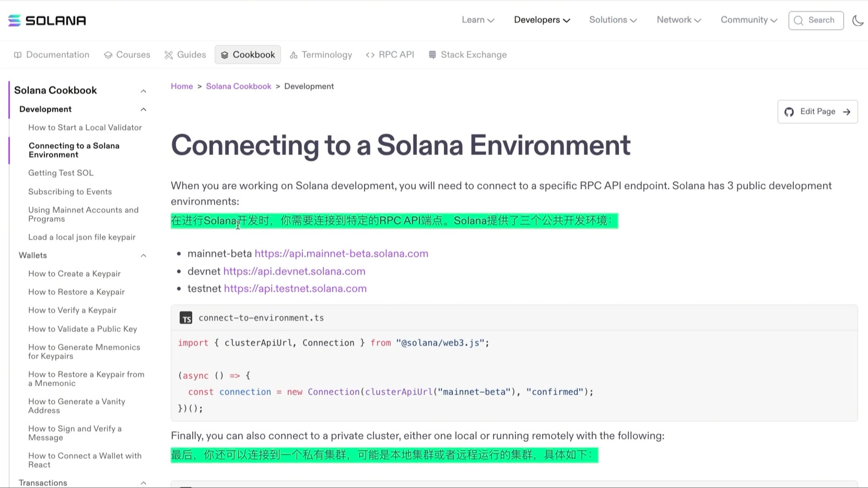The width and height of the screenshot is (868, 488).
Task: Click the Courses graduation cap icon
Action: tap(108, 55)
